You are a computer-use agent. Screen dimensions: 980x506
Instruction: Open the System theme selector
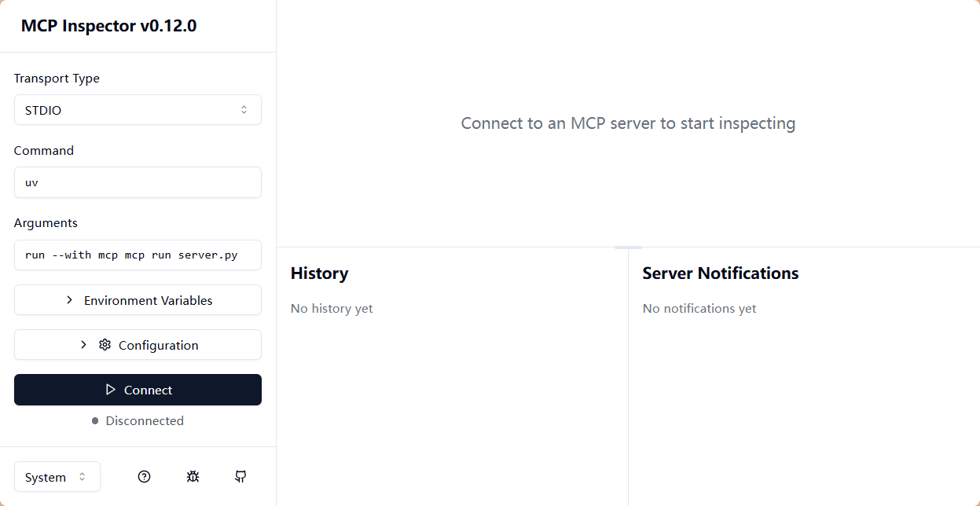57,477
